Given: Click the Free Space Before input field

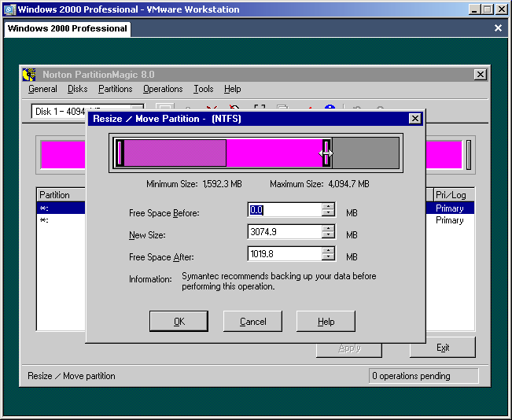Looking at the screenshot, I should click(x=285, y=210).
